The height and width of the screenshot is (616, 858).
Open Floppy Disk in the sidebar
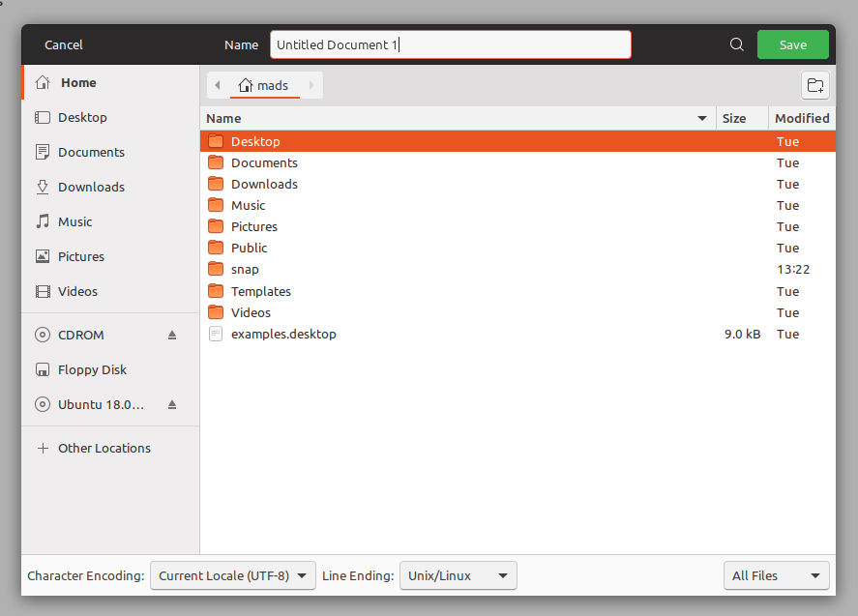[110, 369]
